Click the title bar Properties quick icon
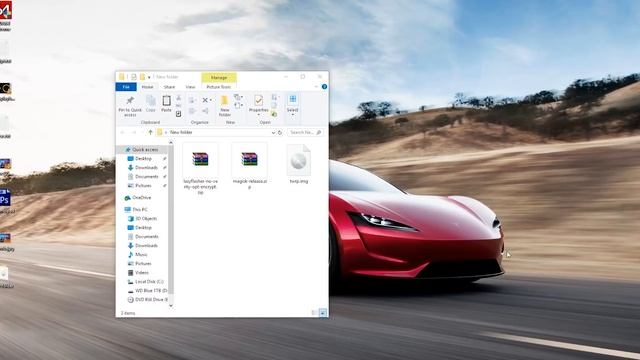The image size is (640, 360). tap(133, 77)
